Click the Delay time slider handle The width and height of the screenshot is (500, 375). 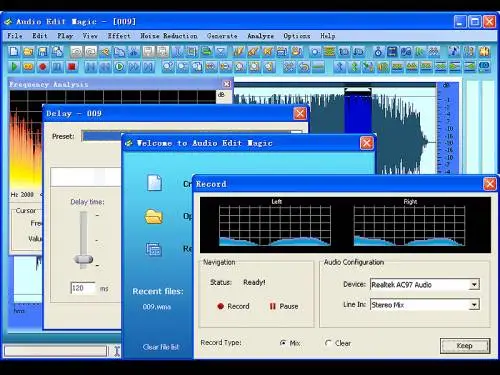click(83, 259)
